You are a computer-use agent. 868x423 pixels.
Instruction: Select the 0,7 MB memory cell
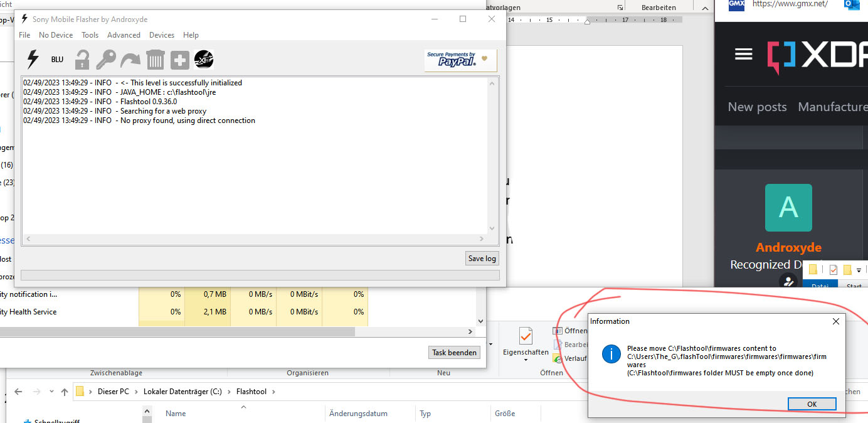208,294
